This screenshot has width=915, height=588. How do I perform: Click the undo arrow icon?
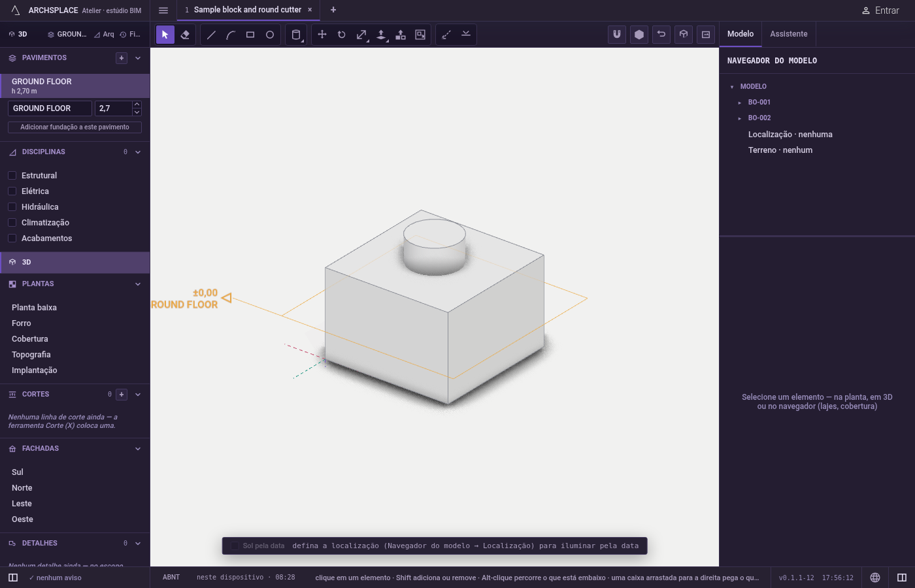point(661,35)
